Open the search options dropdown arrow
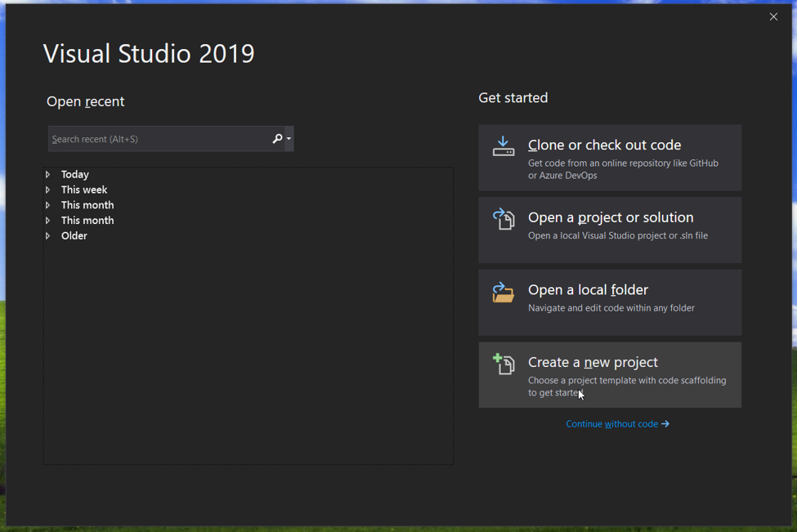 [288, 139]
